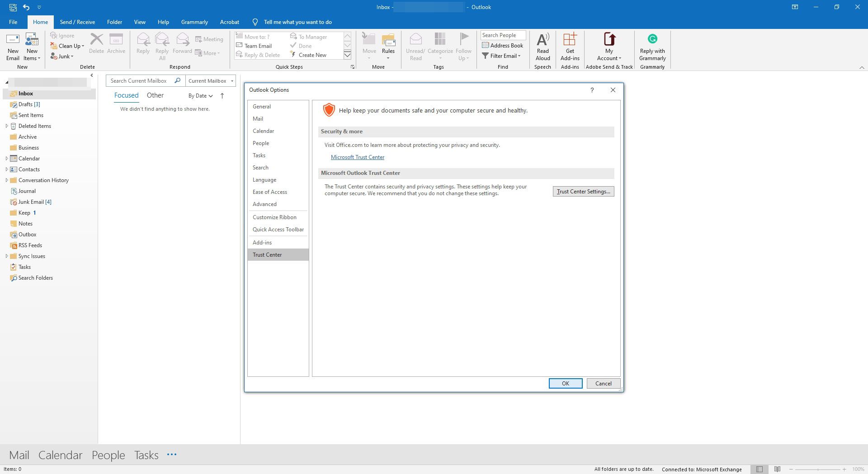Open the Current Mailbox scope dropdown
The height and width of the screenshot is (474, 868).
pyautogui.click(x=211, y=80)
